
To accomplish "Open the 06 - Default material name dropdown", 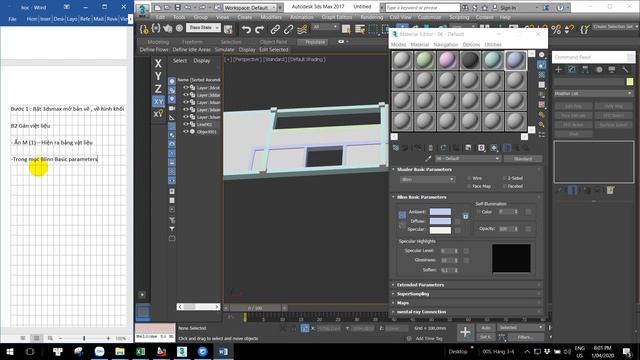I will tap(467, 158).
